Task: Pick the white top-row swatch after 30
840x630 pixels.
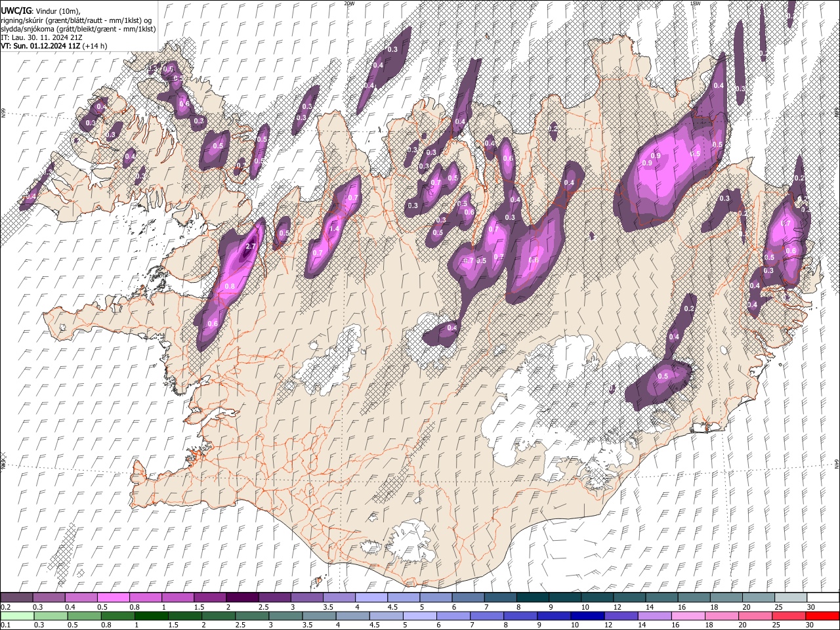Action: tap(823, 598)
